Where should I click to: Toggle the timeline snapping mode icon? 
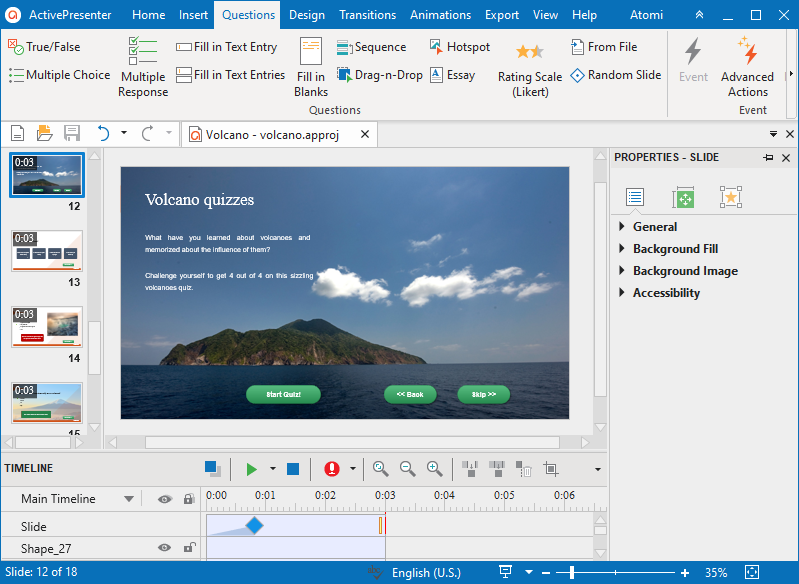pyautogui.click(x=212, y=469)
